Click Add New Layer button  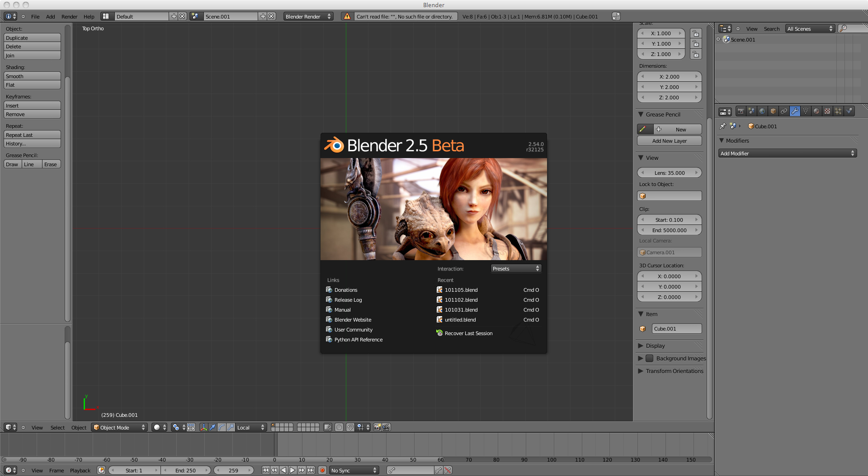coord(670,141)
